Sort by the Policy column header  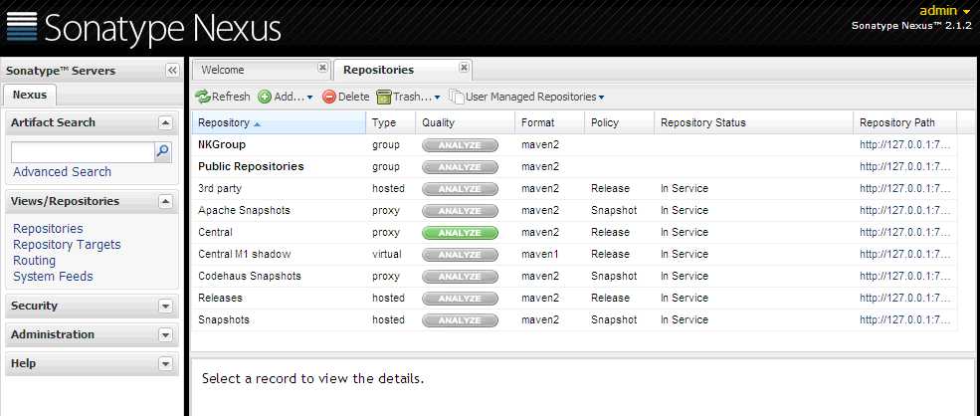[620, 122]
